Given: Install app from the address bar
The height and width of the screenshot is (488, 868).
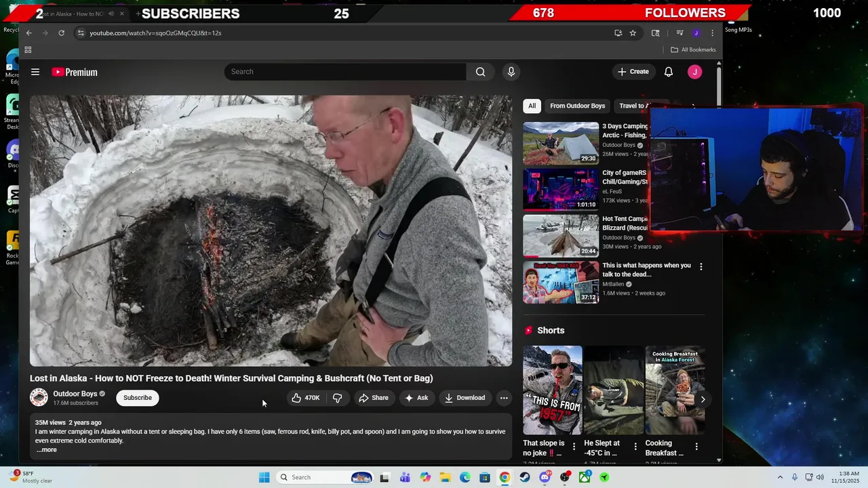Looking at the screenshot, I should click(x=618, y=33).
